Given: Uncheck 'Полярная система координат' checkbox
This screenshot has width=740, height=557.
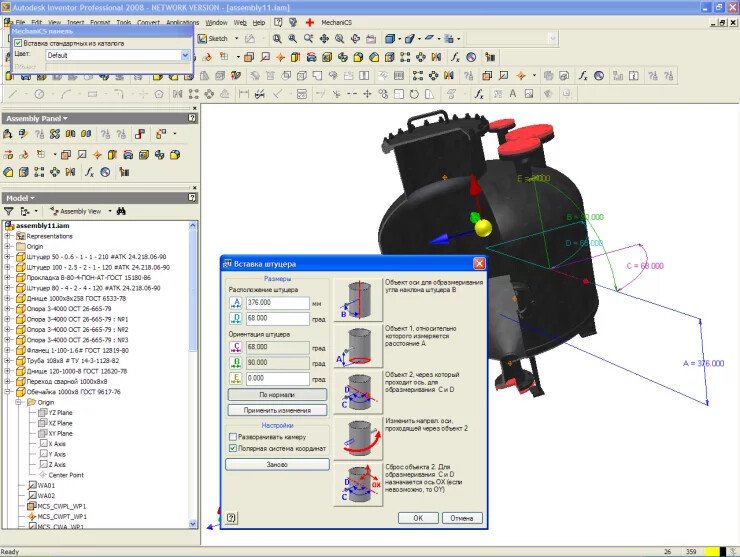Looking at the screenshot, I should click(233, 449).
